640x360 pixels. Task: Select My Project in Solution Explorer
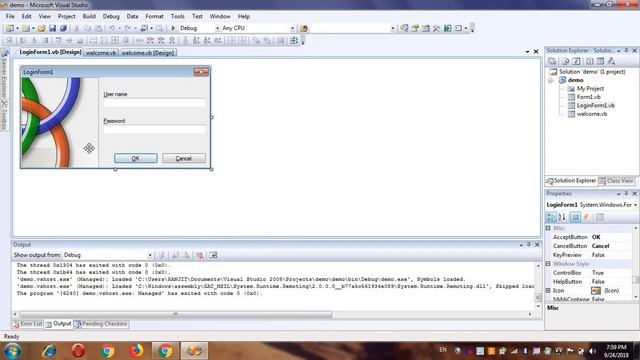tap(590, 89)
